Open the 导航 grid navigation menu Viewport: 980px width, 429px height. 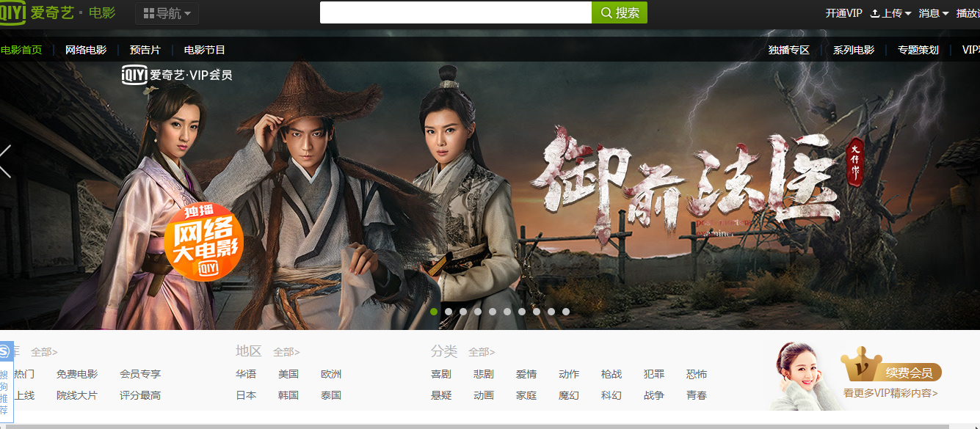click(167, 13)
